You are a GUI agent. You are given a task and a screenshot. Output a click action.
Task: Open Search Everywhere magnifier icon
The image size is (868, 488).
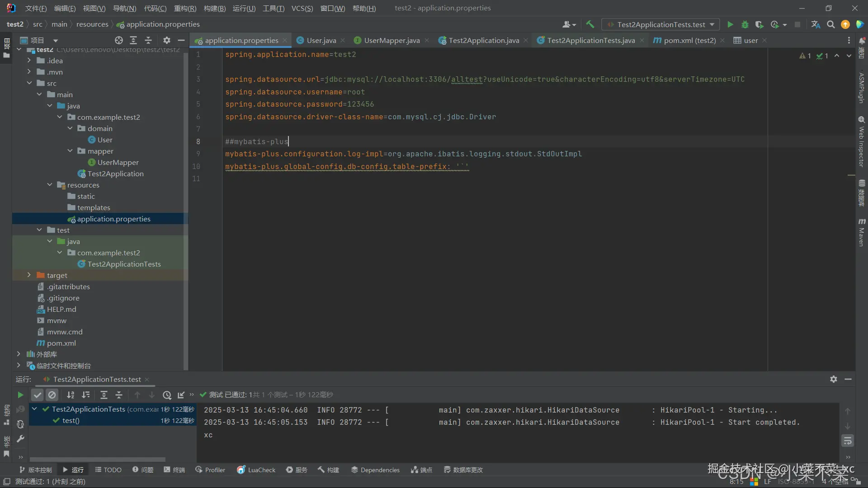(830, 24)
